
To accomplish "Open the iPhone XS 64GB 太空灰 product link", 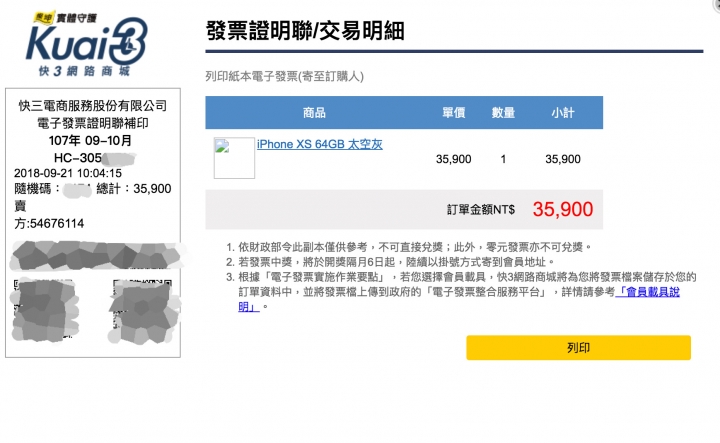I will [320, 144].
